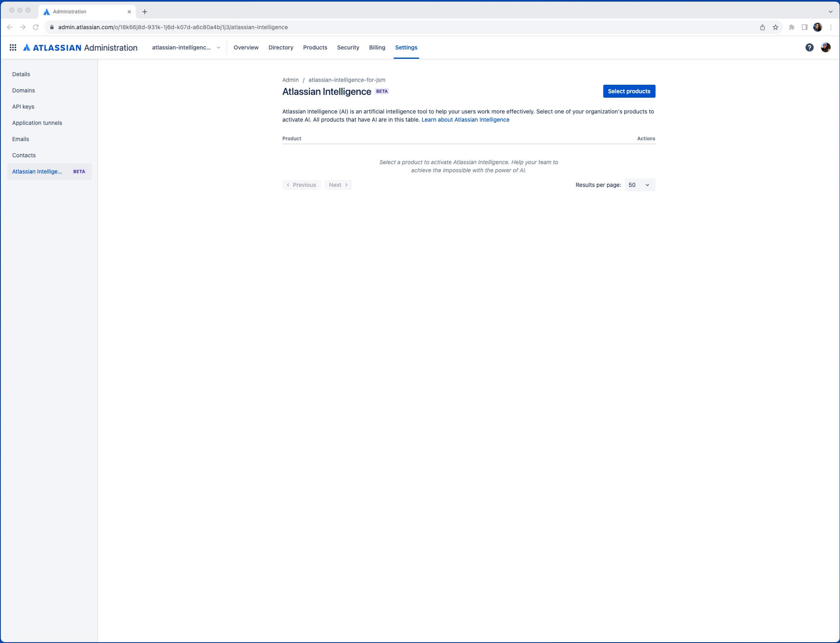The width and height of the screenshot is (840, 643).
Task: Open the Atlassian app switcher grid icon
Action: (x=13, y=47)
